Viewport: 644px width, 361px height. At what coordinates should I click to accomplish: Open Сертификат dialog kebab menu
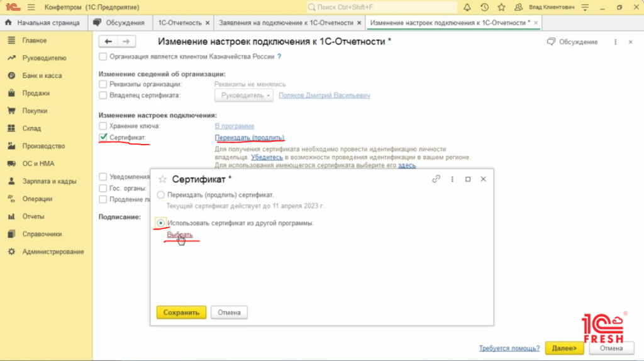(x=452, y=179)
